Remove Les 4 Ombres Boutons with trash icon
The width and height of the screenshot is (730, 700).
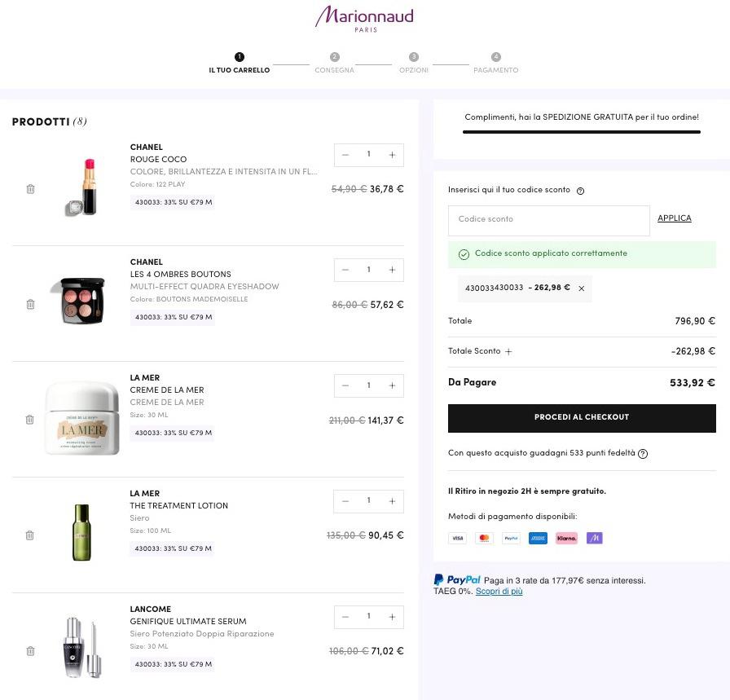point(30,304)
